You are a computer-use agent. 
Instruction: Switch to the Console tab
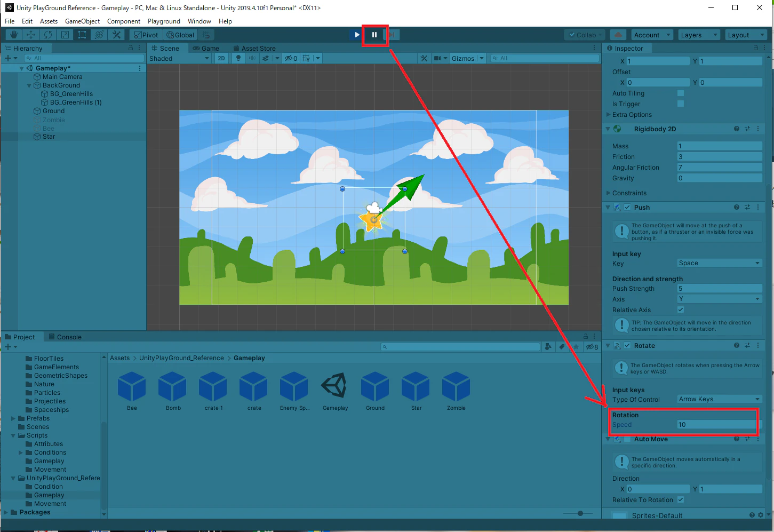65,337
